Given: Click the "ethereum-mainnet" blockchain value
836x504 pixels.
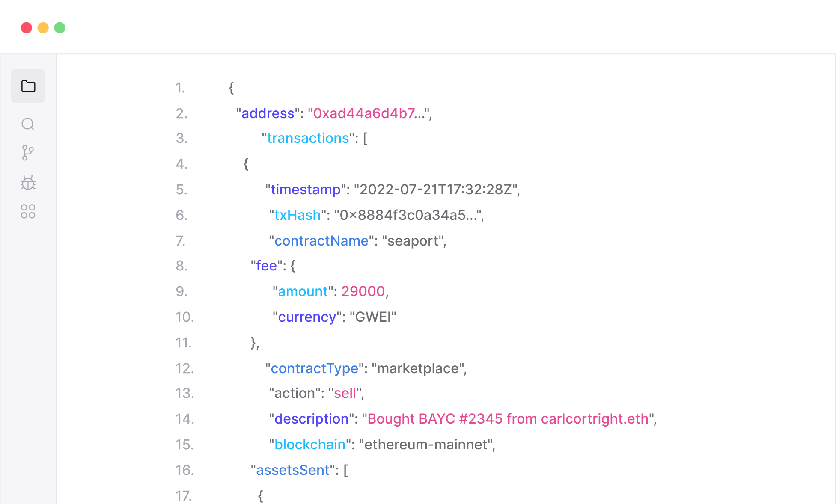Looking at the screenshot, I should point(426,445).
